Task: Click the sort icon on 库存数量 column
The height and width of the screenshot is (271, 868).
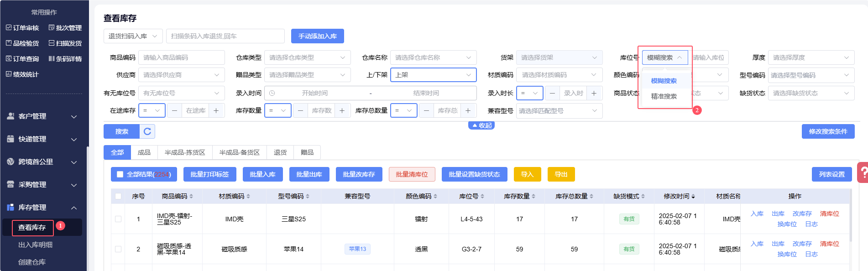Action: pyautogui.click(x=533, y=196)
